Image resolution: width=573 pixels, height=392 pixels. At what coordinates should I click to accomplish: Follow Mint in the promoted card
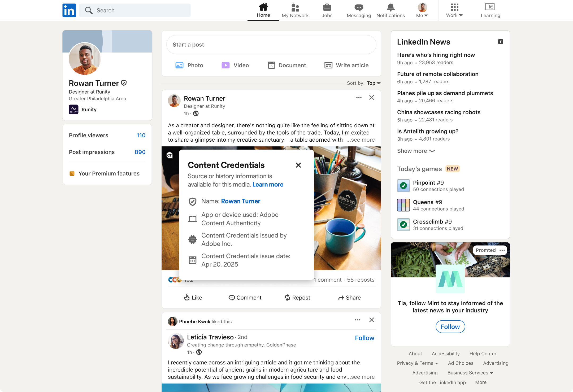450,327
